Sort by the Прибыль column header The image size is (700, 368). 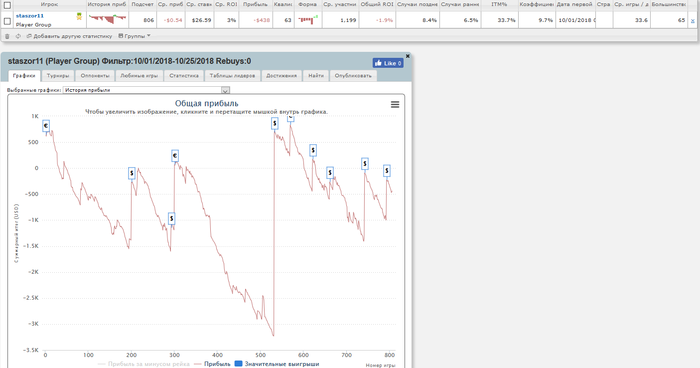coord(255,4)
